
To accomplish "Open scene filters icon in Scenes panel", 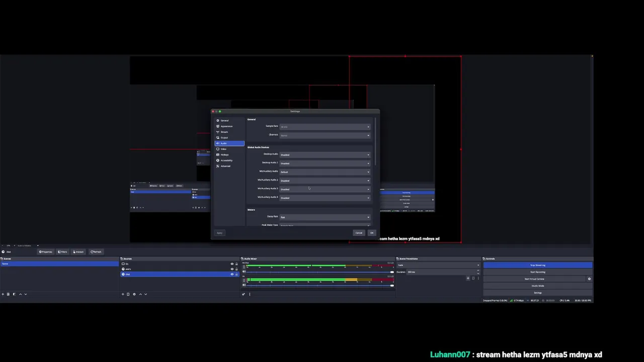I will click(14, 294).
